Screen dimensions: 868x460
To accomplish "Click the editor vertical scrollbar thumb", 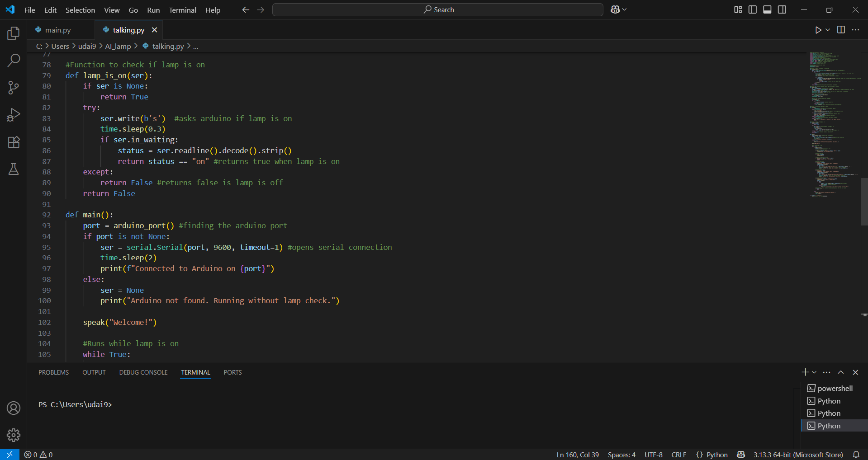I will point(864,202).
